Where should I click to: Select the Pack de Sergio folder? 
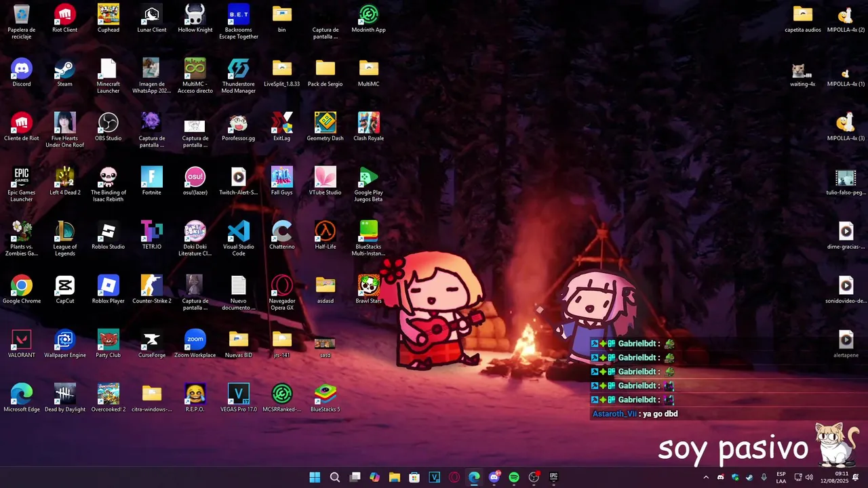325,73
